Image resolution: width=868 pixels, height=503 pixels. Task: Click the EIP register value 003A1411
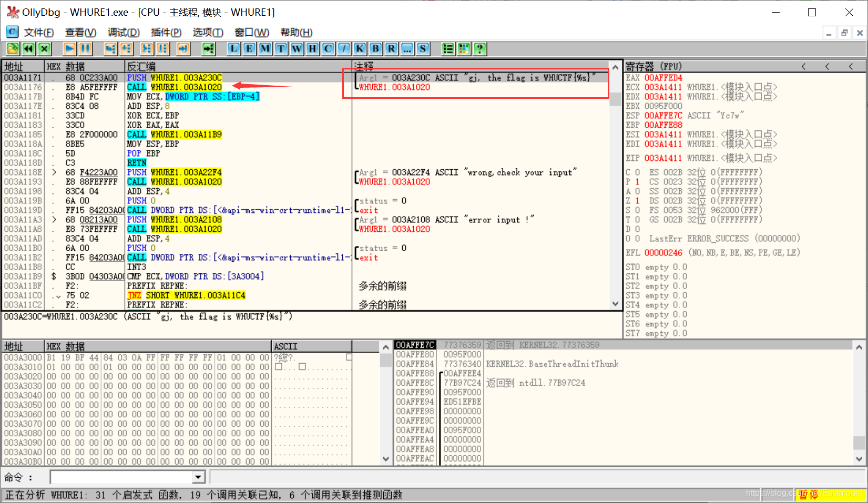(663, 158)
